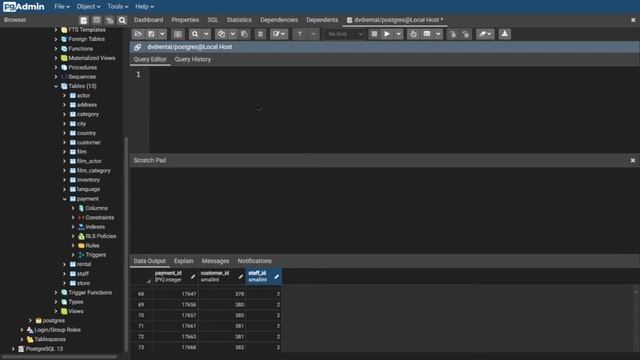The height and width of the screenshot is (360, 640).
Task: Switch to the Notifications output tab
Action: (x=255, y=261)
